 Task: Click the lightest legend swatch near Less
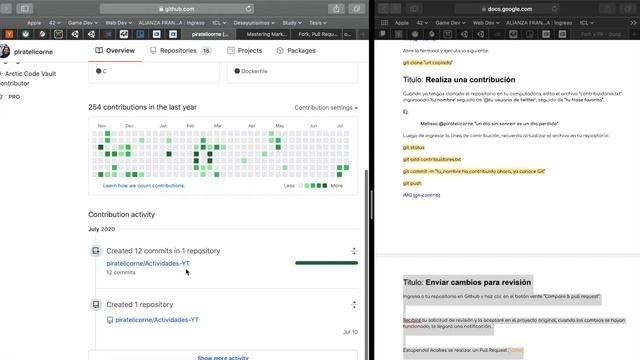click(x=301, y=186)
